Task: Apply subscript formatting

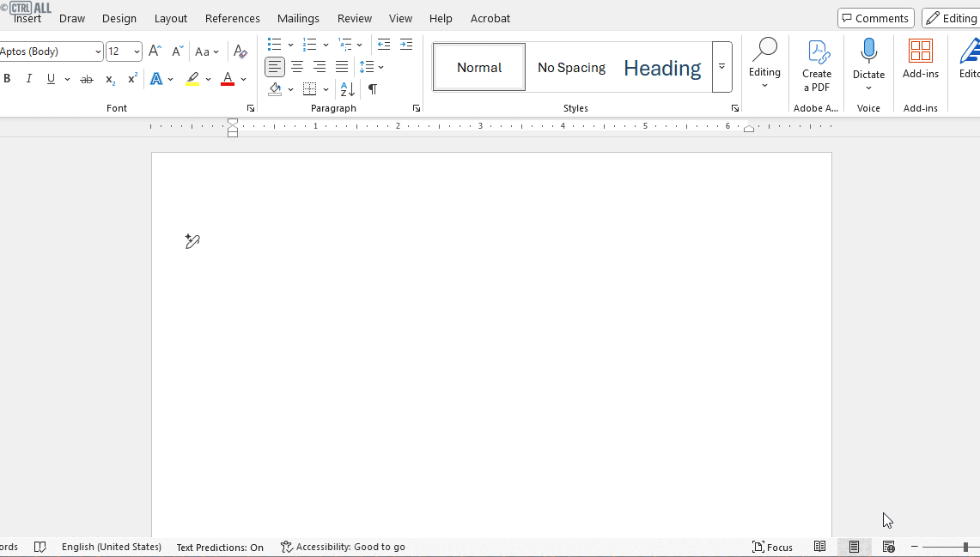Action: click(109, 78)
